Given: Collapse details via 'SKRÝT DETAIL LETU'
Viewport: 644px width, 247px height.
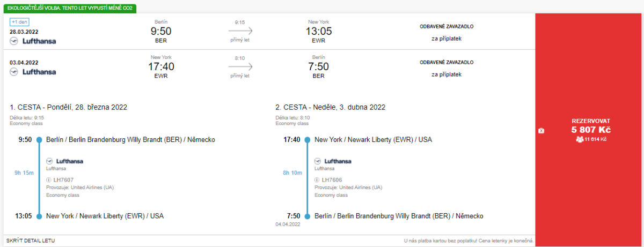Looking at the screenshot, I should click(x=31, y=241).
